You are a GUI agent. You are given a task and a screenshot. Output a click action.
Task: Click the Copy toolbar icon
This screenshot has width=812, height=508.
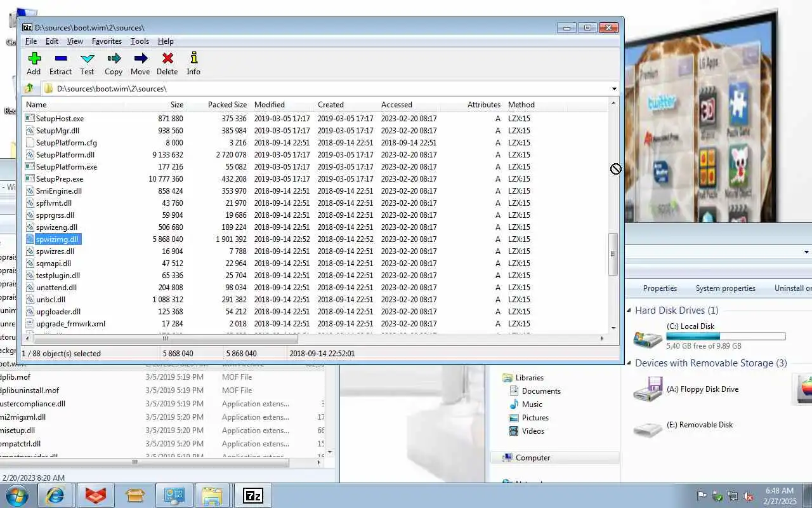tap(114, 58)
